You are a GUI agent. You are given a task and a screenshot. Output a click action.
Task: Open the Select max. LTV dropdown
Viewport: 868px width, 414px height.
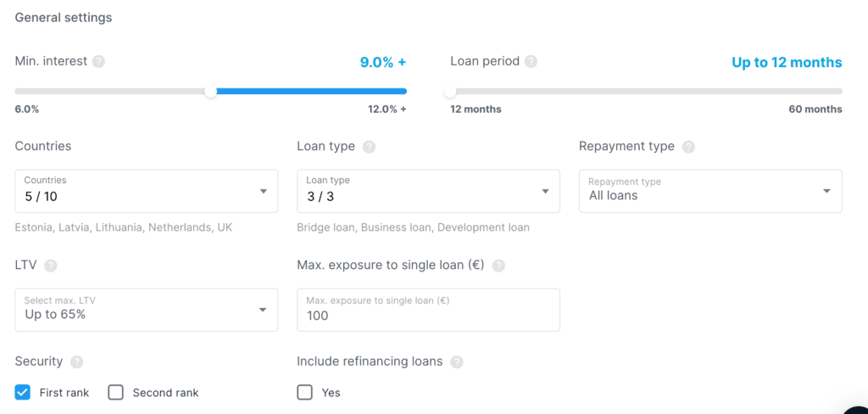pos(146,310)
